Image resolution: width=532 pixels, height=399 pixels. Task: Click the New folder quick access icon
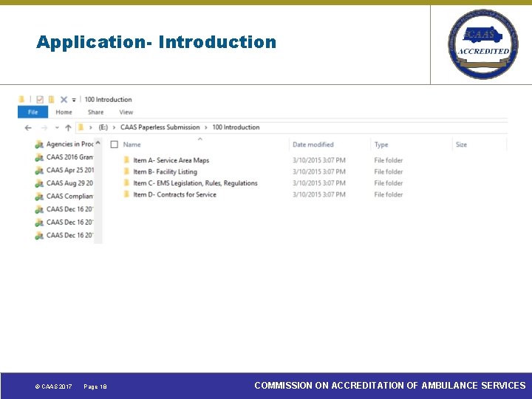click(51, 100)
